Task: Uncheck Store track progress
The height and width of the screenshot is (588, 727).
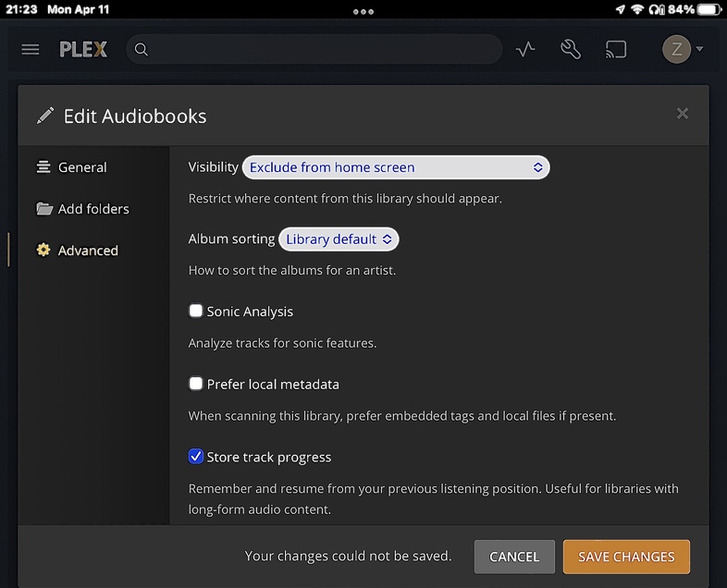Action: (x=196, y=457)
